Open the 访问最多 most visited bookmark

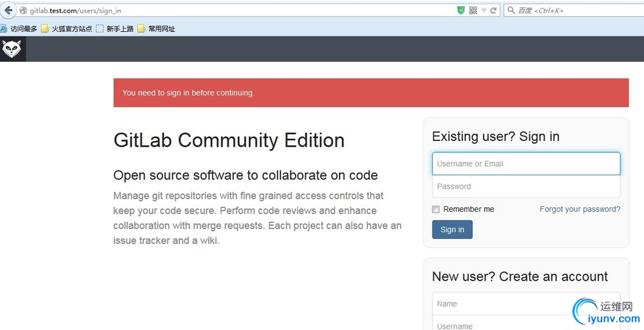tap(19, 28)
